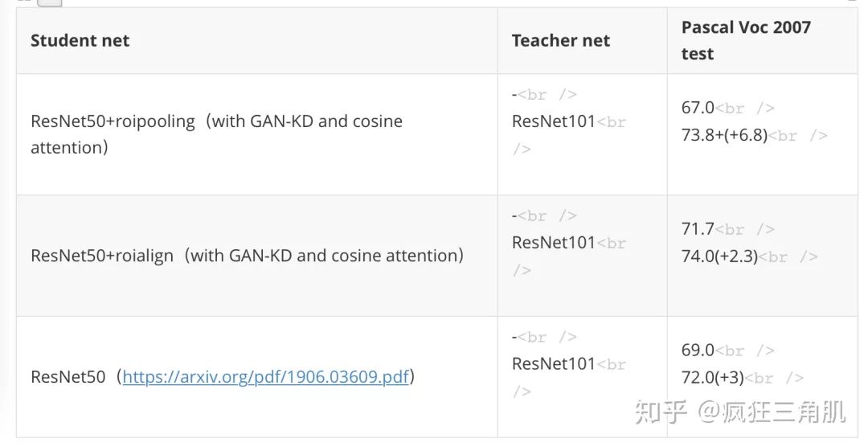The width and height of the screenshot is (868, 447).
Task: Select the ResNet50+roialign student net cell
Action: tap(248, 256)
